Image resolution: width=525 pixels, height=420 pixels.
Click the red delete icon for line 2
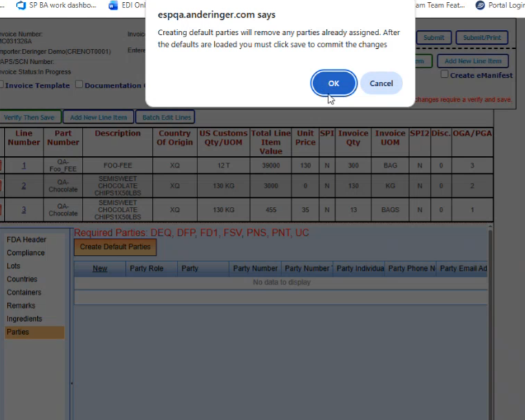click(1, 186)
